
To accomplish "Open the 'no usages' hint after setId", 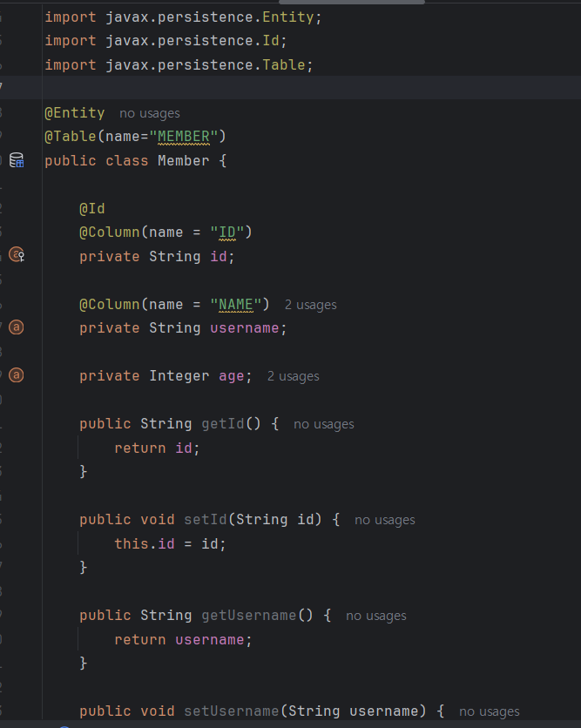I will (384, 520).
